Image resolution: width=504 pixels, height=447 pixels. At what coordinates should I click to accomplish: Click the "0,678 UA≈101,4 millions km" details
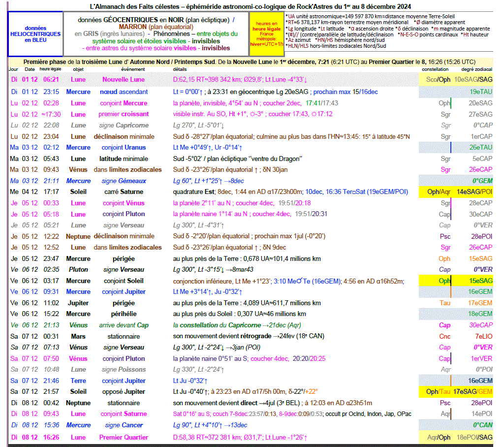click(282, 259)
